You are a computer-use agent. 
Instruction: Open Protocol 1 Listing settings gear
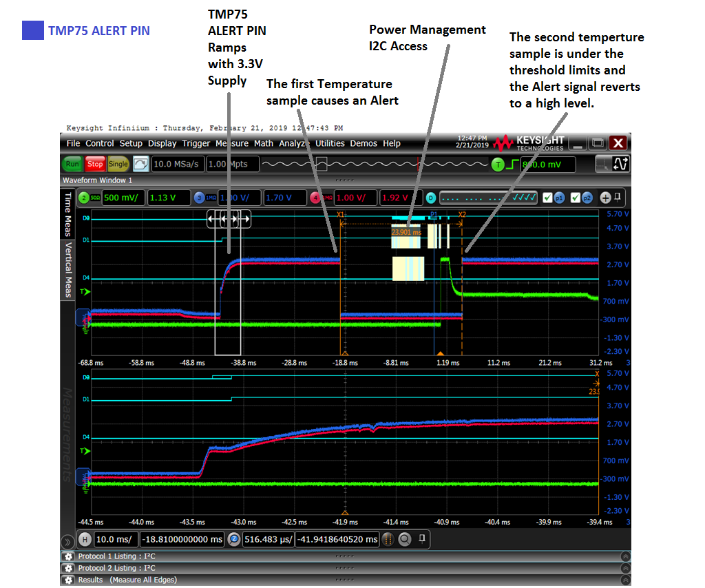(x=68, y=556)
